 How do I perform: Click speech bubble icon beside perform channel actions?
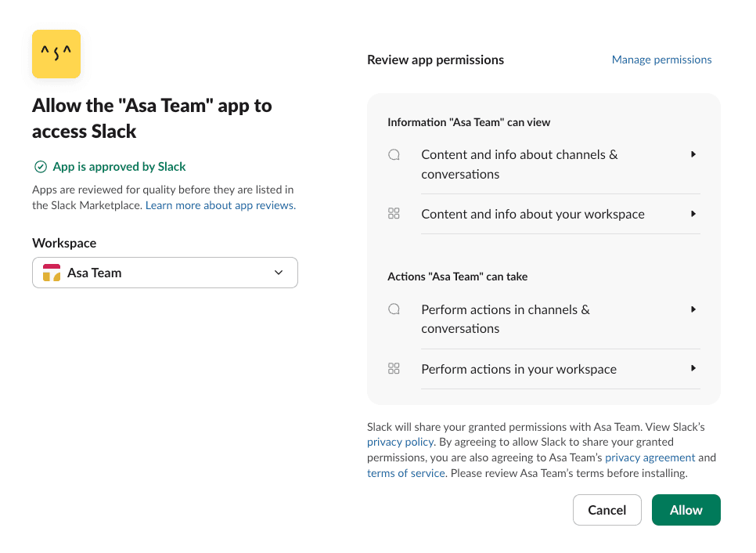(x=394, y=309)
